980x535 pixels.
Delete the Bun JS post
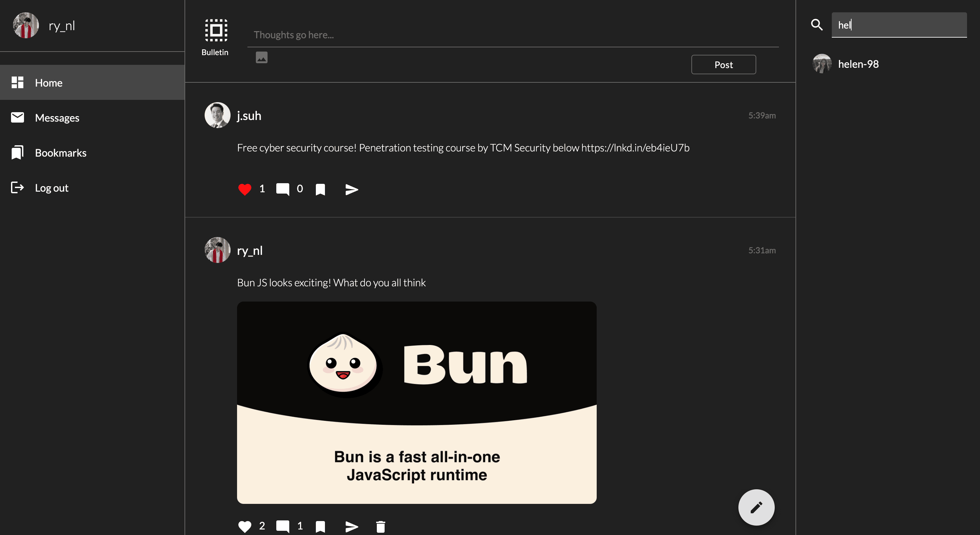tap(380, 526)
